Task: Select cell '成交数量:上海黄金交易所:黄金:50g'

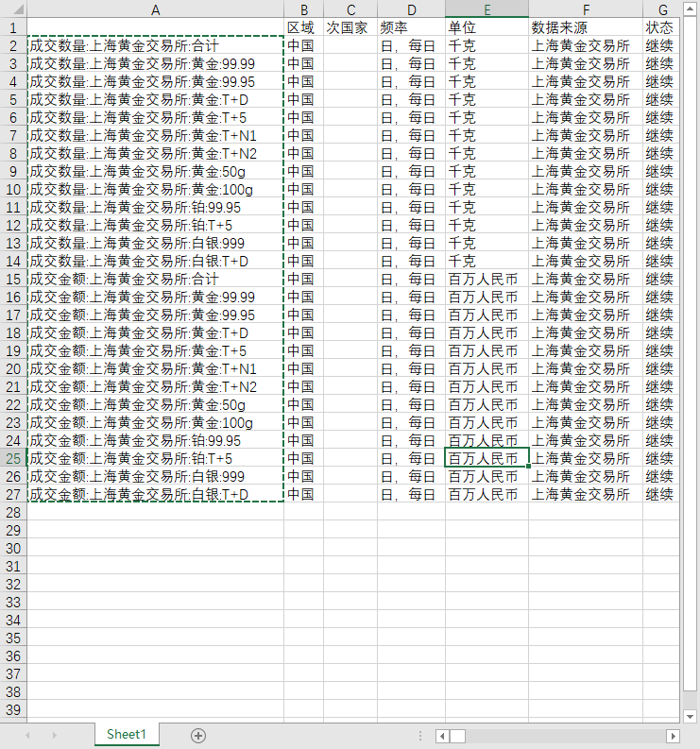Action: coord(155,172)
